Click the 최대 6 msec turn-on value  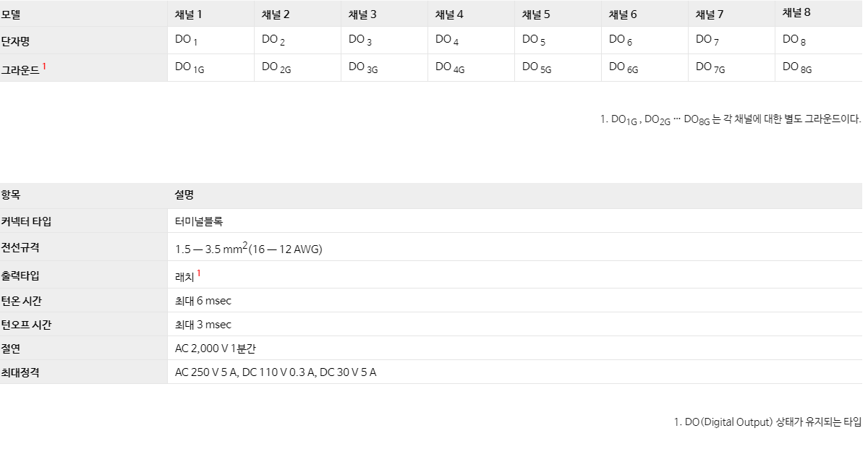203,300
